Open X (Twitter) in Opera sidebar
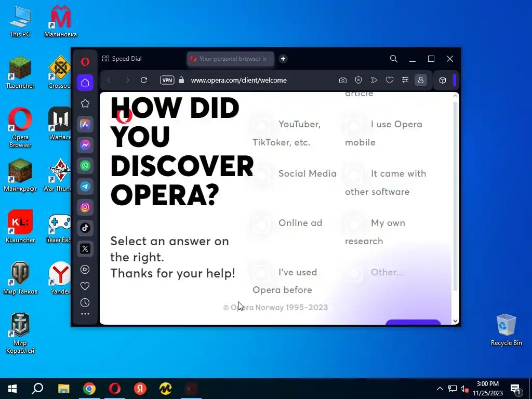 (85, 249)
